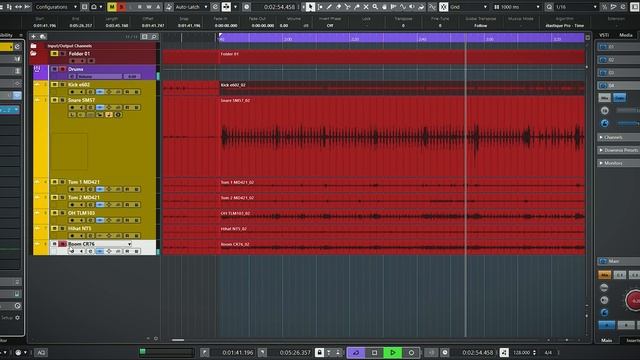Image resolution: width=640 pixels, height=360 pixels.
Task: Open the Visibility tab in left zone
Action: pyautogui.click(x=6, y=35)
